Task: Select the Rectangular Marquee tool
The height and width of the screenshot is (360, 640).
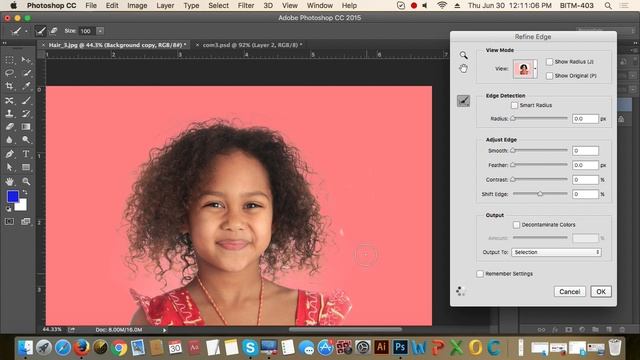Action: click(9, 60)
